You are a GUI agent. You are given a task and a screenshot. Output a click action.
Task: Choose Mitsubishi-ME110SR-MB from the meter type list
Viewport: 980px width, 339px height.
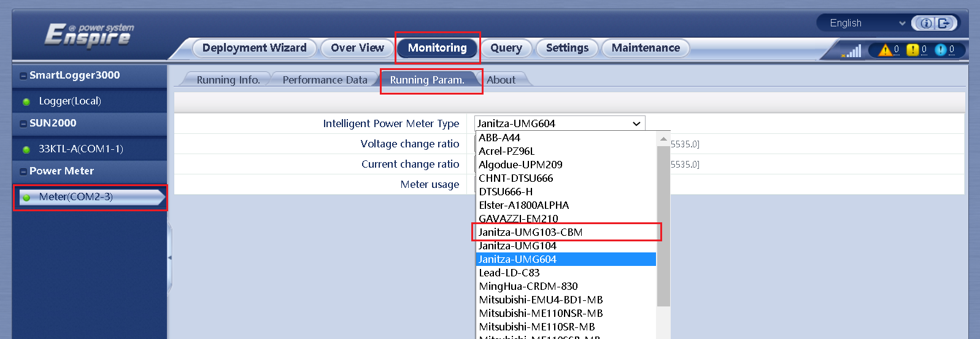[x=566, y=327]
